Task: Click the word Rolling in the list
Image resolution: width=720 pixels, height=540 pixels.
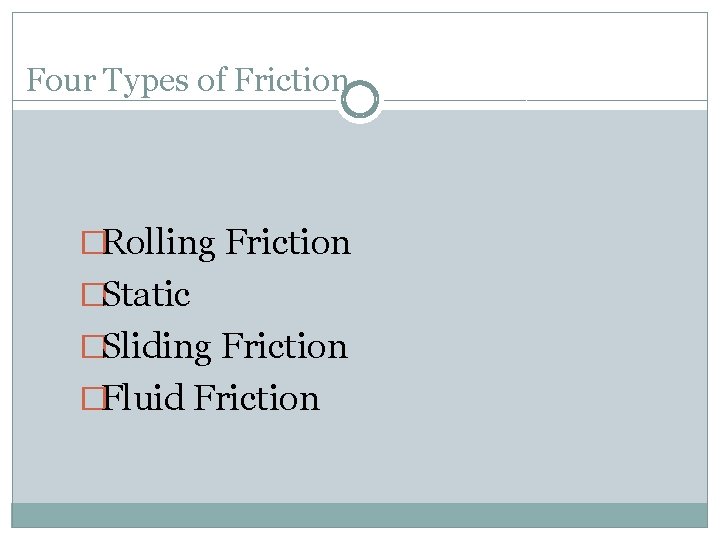Action: [160, 243]
